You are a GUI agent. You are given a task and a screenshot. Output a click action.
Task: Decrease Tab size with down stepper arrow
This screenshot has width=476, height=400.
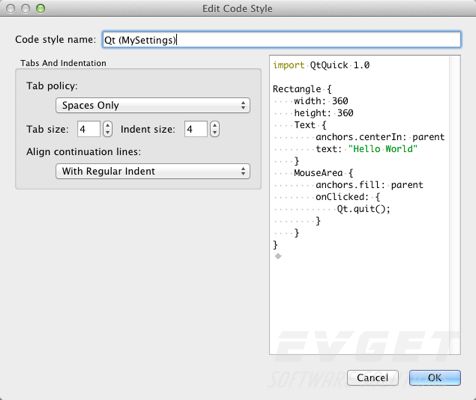(x=107, y=133)
